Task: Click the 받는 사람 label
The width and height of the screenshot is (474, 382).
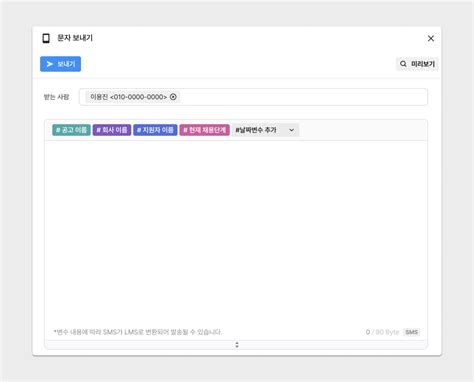Action: 56,97
